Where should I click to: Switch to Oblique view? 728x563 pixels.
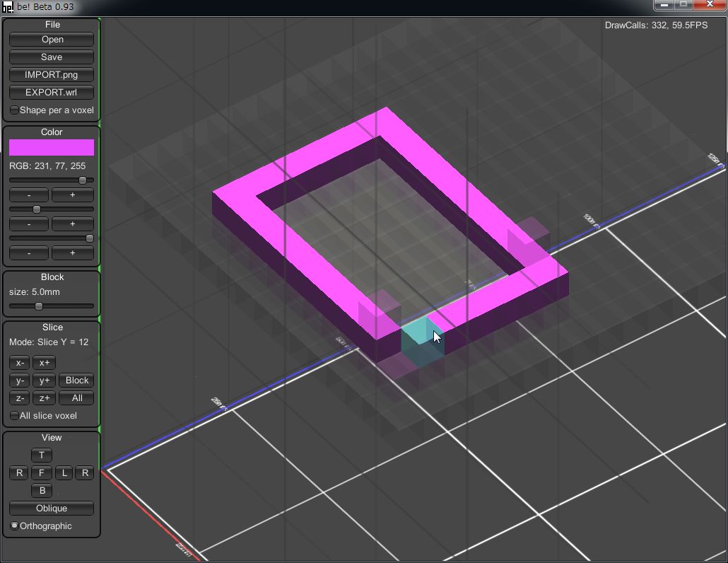click(52, 508)
